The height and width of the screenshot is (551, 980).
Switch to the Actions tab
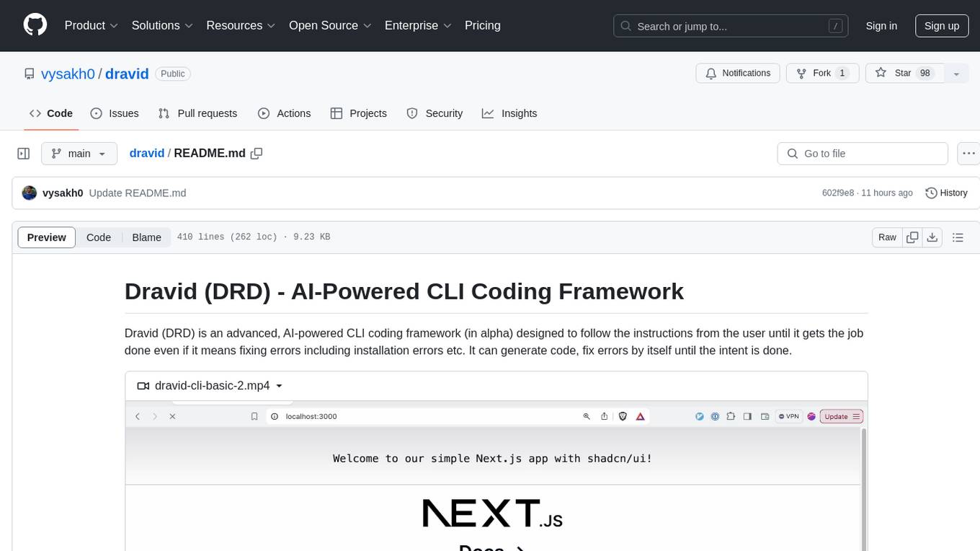284,113
